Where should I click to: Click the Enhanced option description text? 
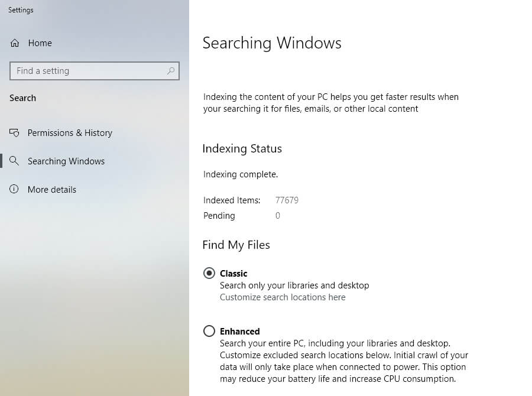[344, 361]
